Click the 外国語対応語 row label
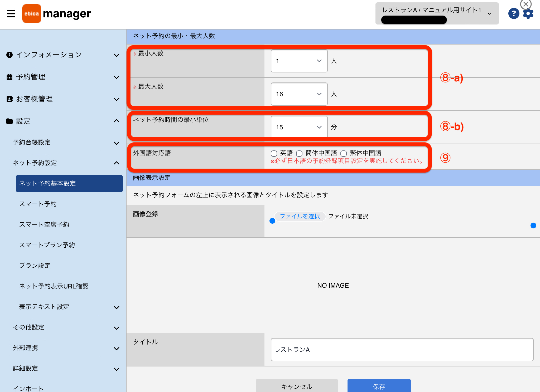The image size is (540, 392). tap(152, 153)
